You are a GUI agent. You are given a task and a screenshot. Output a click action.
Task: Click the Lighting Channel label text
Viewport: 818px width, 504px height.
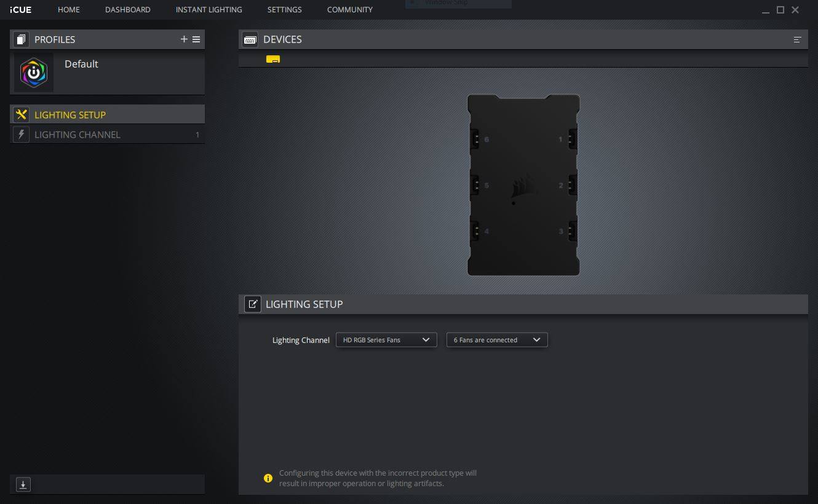(x=301, y=340)
